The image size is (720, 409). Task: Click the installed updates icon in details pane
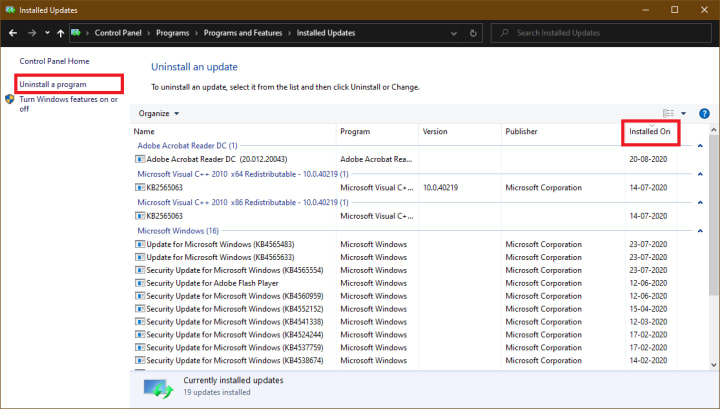158,388
